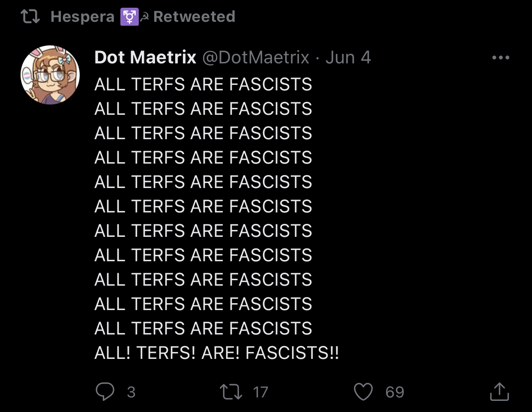Click the reply speech bubble icon
The height and width of the screenshot is (412, 532).
(105, 391)
